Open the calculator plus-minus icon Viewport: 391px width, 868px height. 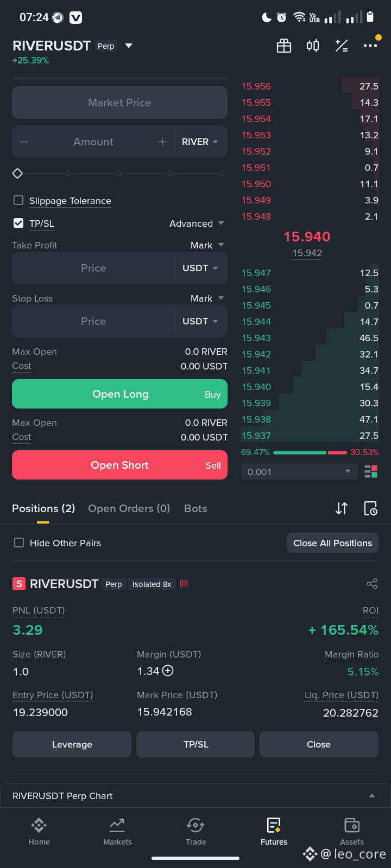pos(342,46)
